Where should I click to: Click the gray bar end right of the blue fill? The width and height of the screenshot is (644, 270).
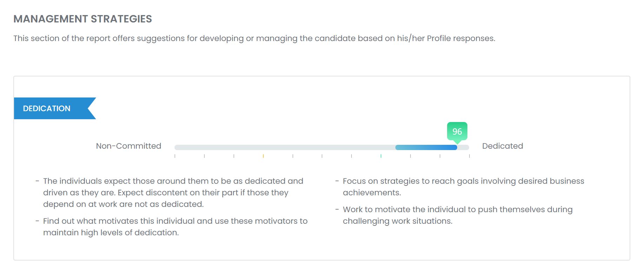point(463,148)
